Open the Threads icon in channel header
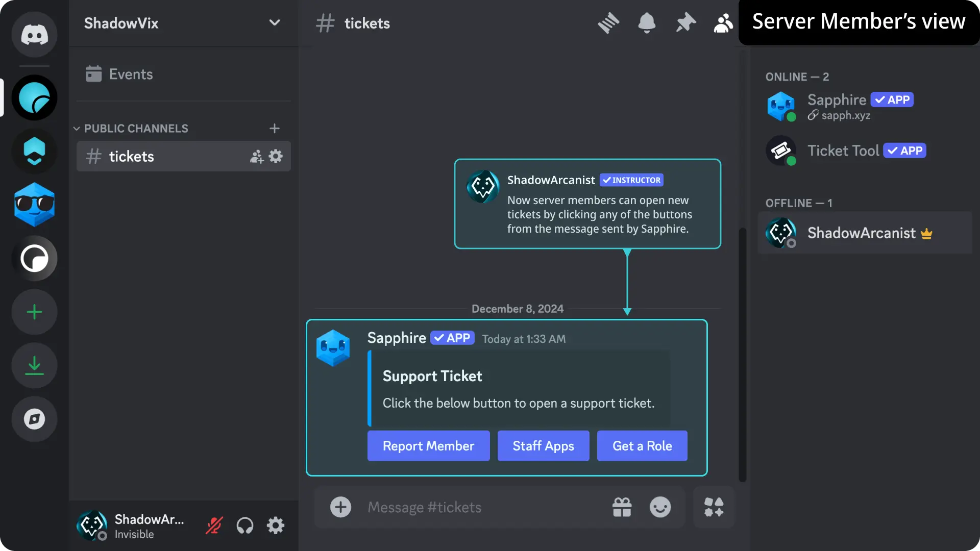 (x=608, y=23)
